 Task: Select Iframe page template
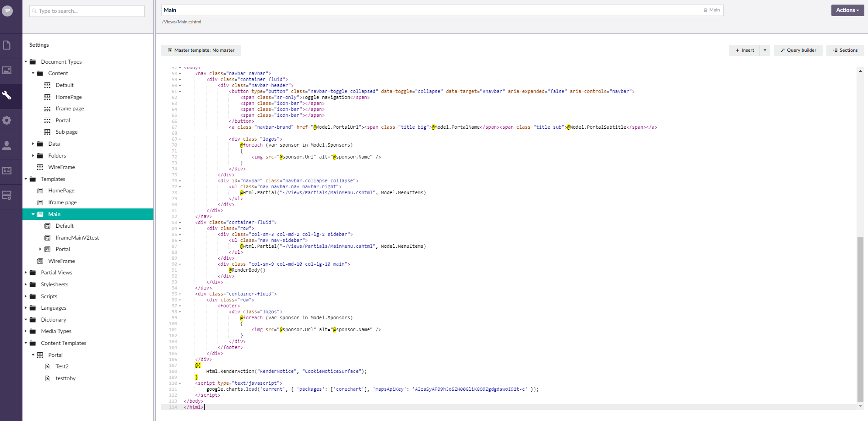tap(62, 202)
